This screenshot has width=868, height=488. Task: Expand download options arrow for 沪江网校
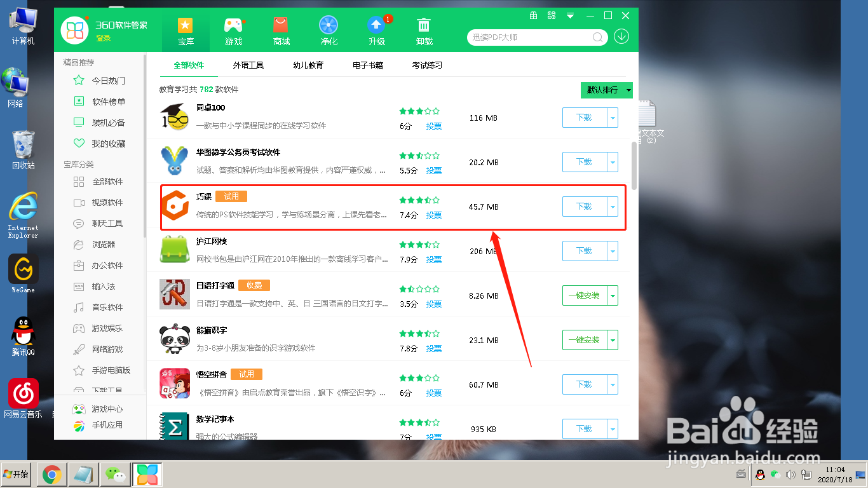(613, 251)
